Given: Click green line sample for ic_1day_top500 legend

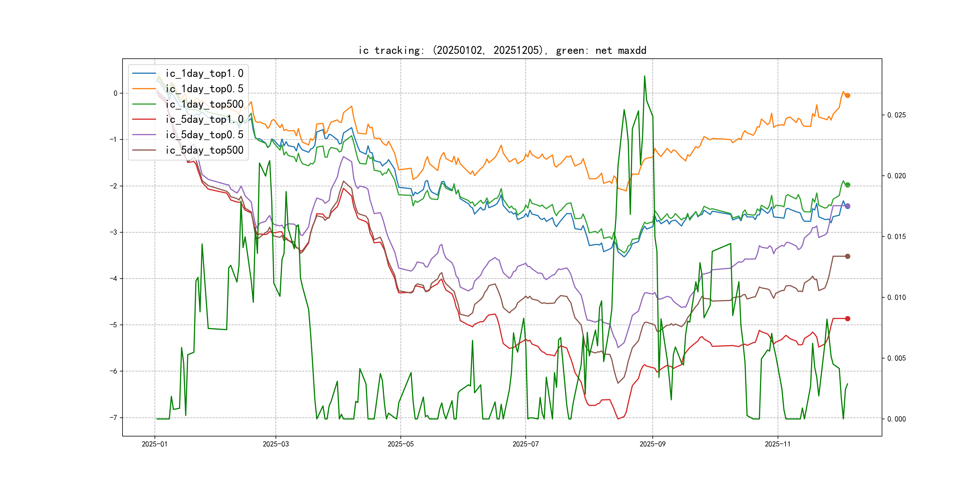Looking at the screenshot, I should click(144, 104).
